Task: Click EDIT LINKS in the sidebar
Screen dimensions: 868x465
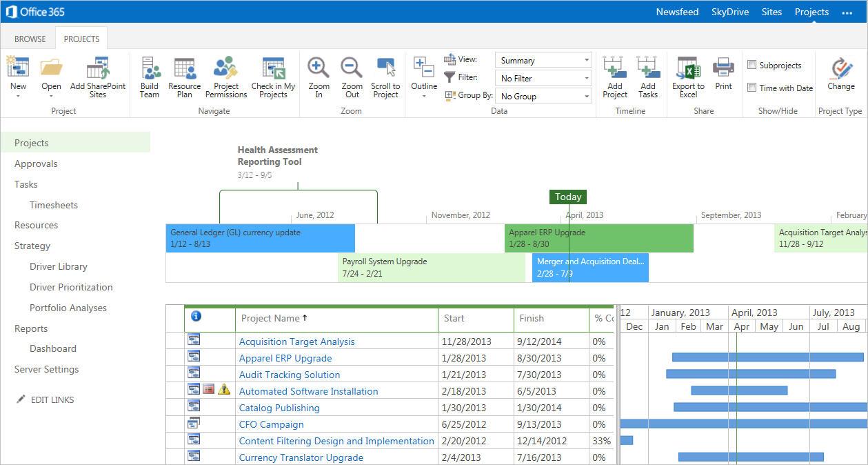Action: click(52, 400)
